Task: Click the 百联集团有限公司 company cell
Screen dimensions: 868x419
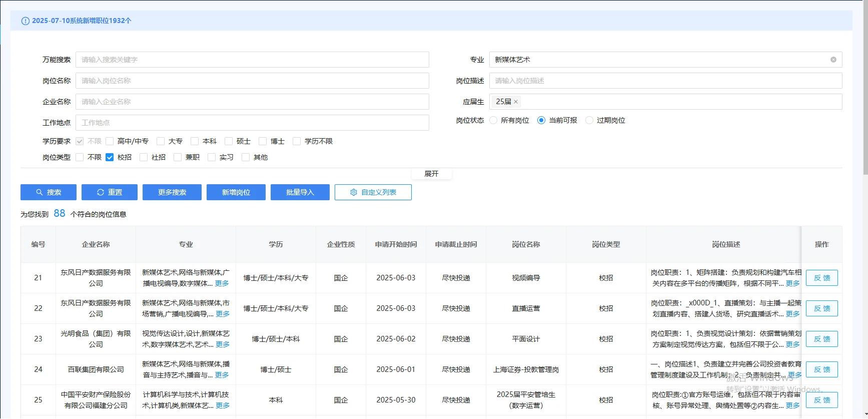Action: click(x=96, y=369)
